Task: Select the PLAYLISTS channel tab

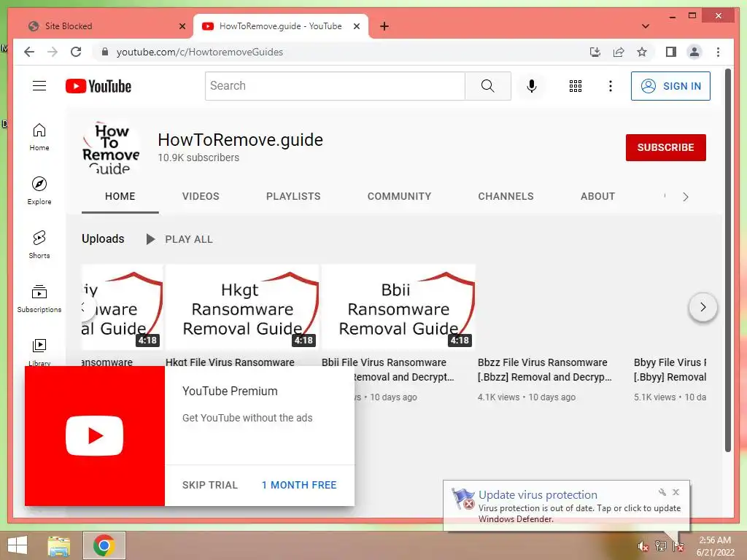Action: point(293,196)
